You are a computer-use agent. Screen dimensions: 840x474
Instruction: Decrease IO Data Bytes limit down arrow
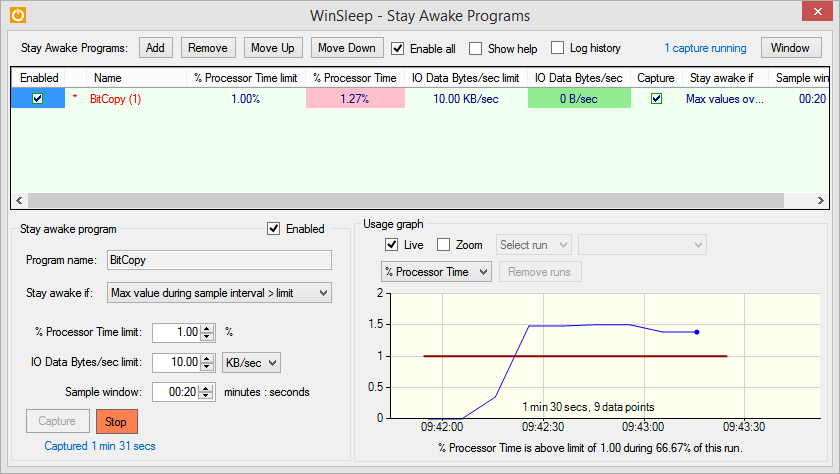pyautogui.click(x=207, y=367)
